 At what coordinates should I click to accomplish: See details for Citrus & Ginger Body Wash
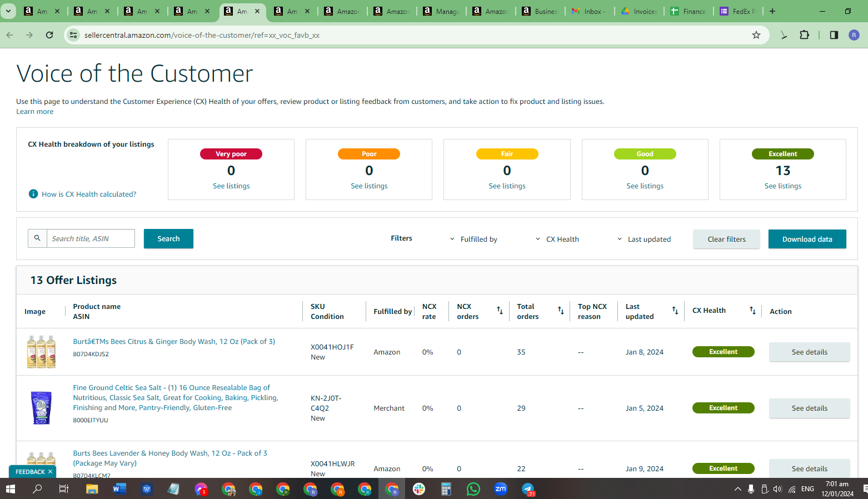click(x=809, y=352)
